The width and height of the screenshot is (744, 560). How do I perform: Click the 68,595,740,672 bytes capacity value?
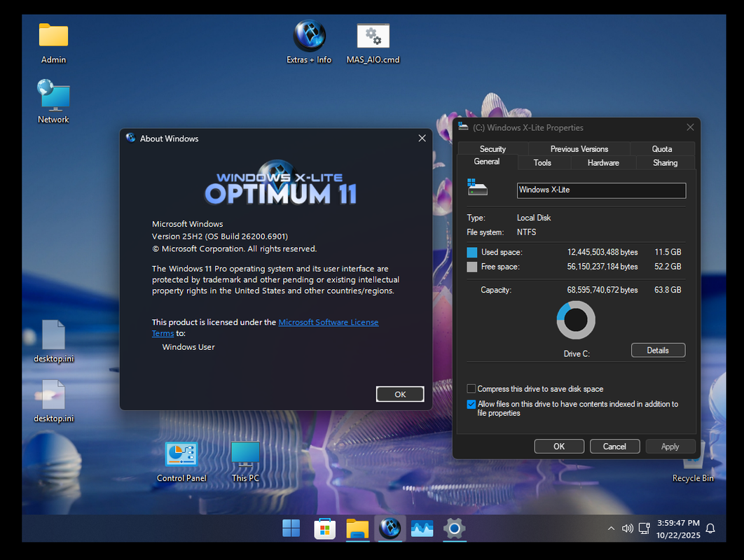(x=602, y=290)
